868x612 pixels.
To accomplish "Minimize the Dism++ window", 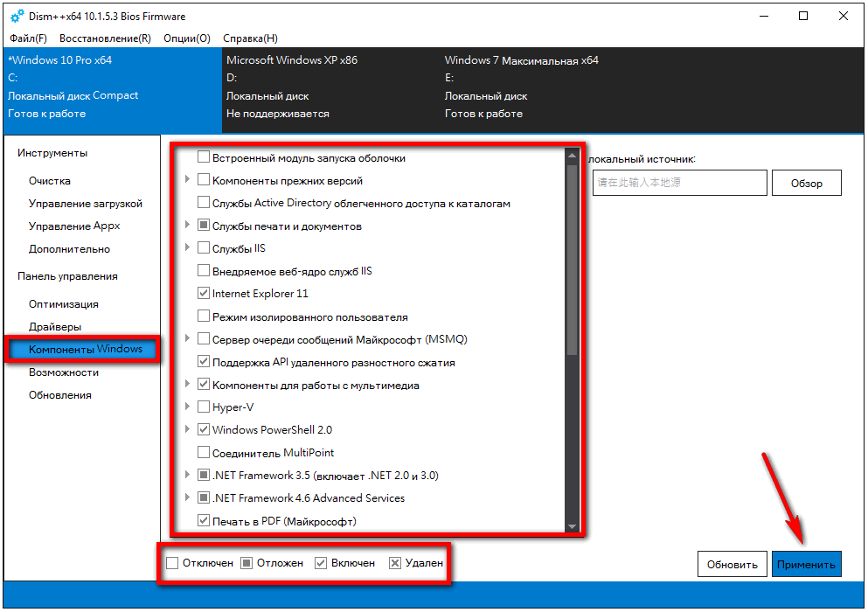I will click(764, 16).
